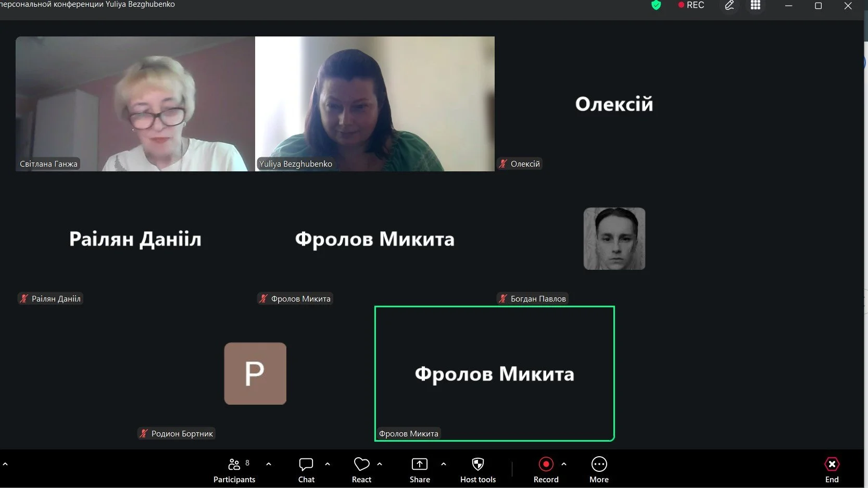Maximize the Zoom window

[x=819, y=6]
